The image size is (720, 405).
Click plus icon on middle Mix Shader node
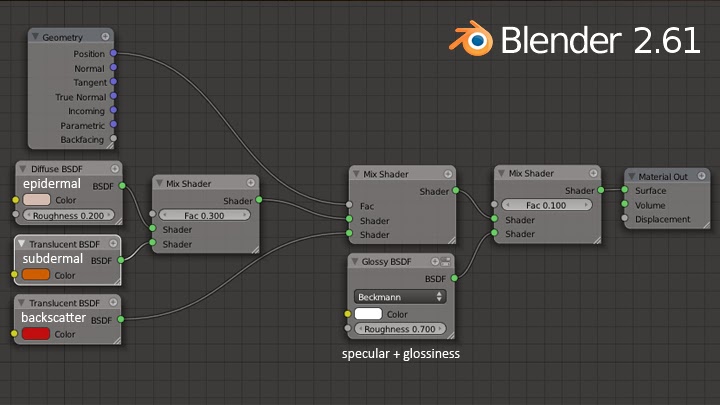tap(448, 174)
